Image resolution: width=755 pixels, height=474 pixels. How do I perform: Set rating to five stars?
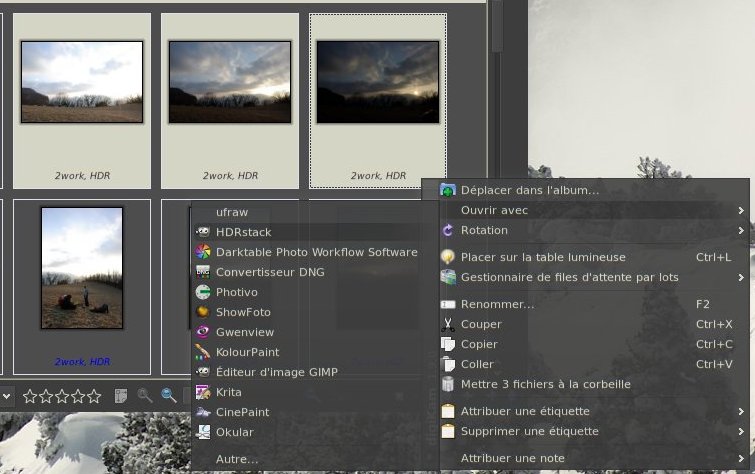click(x=94, y=396)
